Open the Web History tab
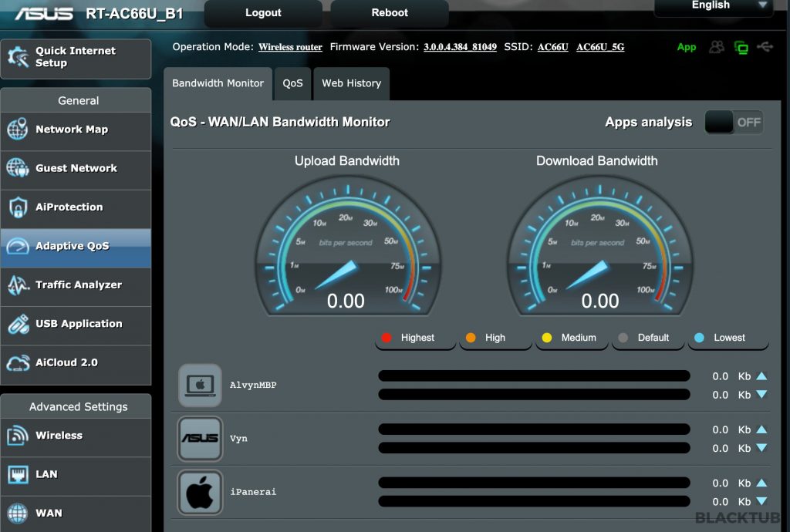This screenshot has width=790, height=532. (x=351, y=83)
